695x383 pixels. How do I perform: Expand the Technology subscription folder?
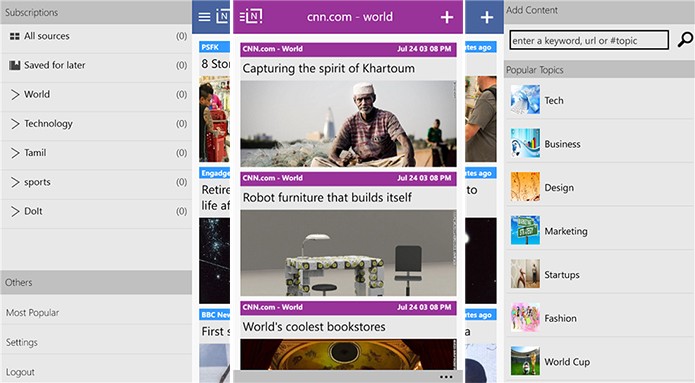click(15, 124)
